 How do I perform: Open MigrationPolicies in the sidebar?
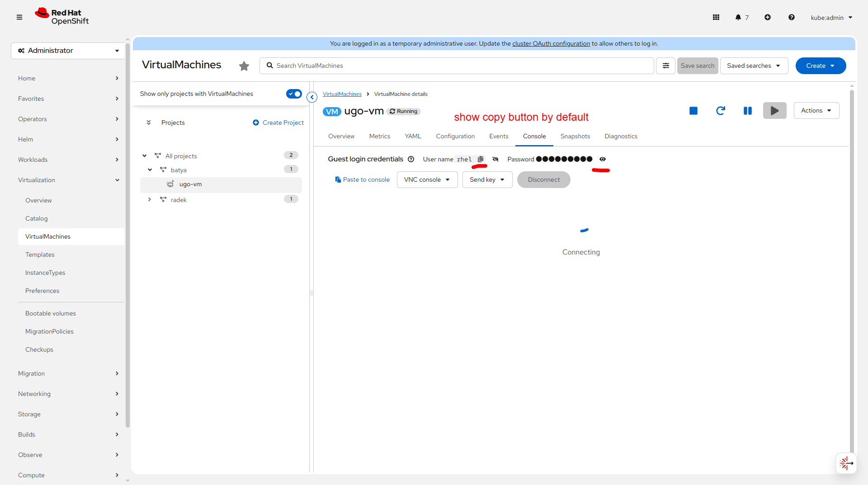tap(49, 331)
